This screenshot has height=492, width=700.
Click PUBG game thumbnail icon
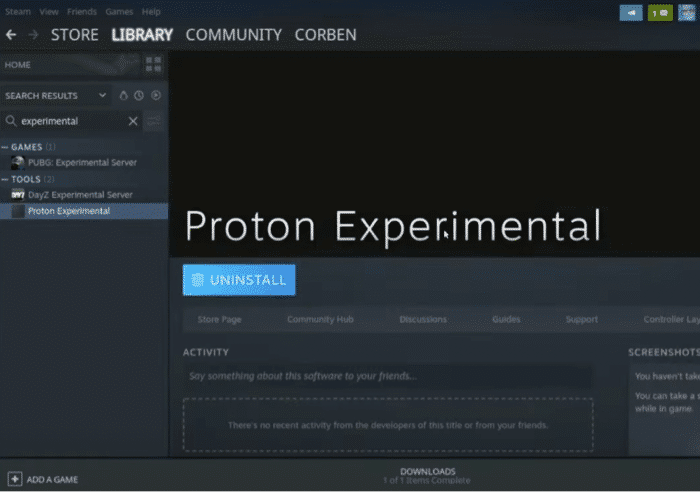tap(18, 163)
